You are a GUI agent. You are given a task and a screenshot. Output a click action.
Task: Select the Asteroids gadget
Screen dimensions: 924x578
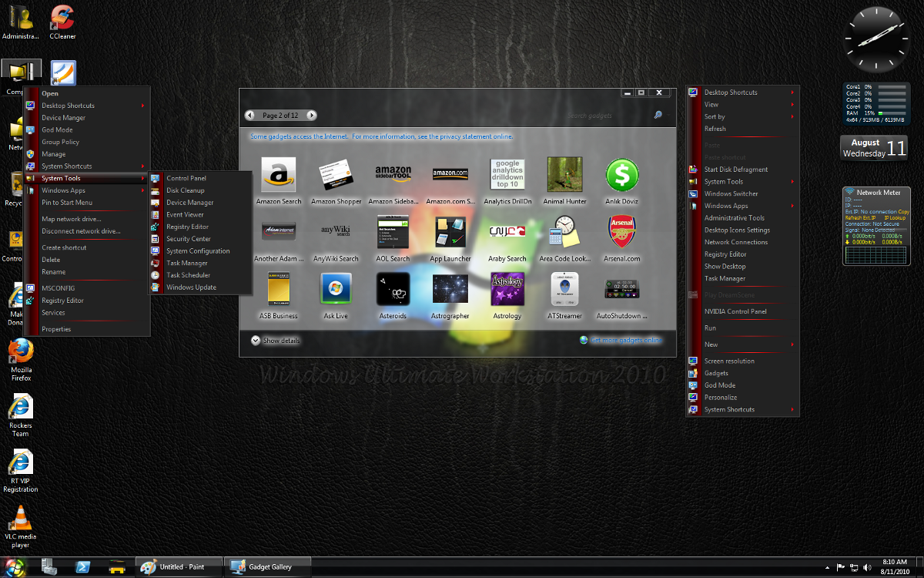click(x=393, y=289)
